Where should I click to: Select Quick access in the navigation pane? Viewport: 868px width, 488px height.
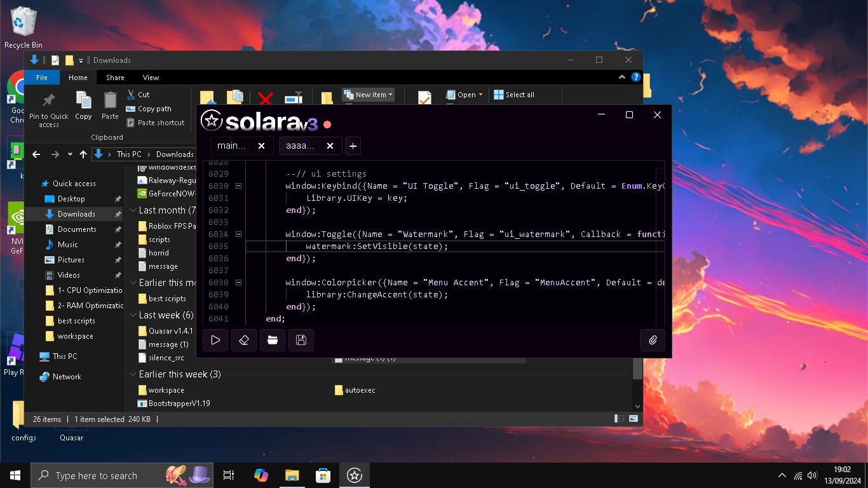(74, 184)
